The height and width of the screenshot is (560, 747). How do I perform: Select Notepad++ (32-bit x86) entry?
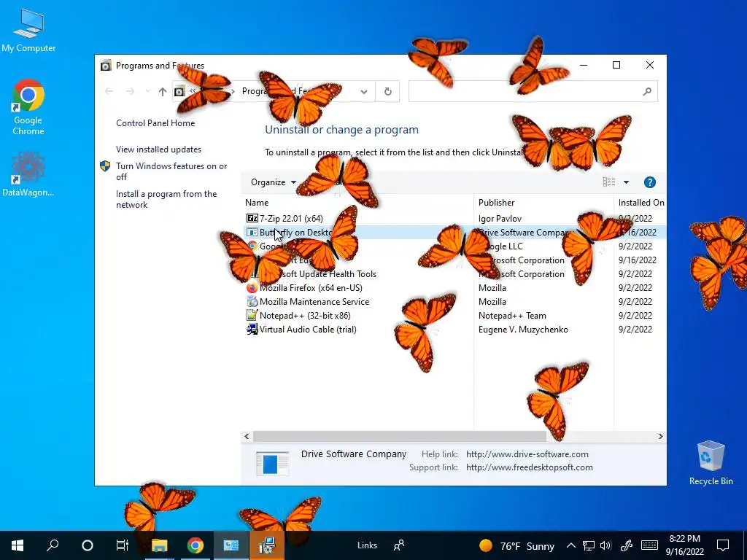[x=305, y=315]
